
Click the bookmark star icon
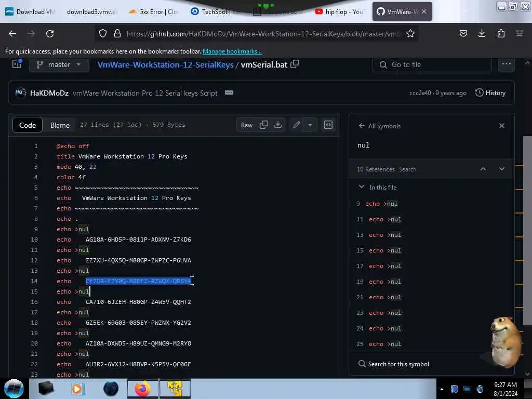click(x=410, y=34)
